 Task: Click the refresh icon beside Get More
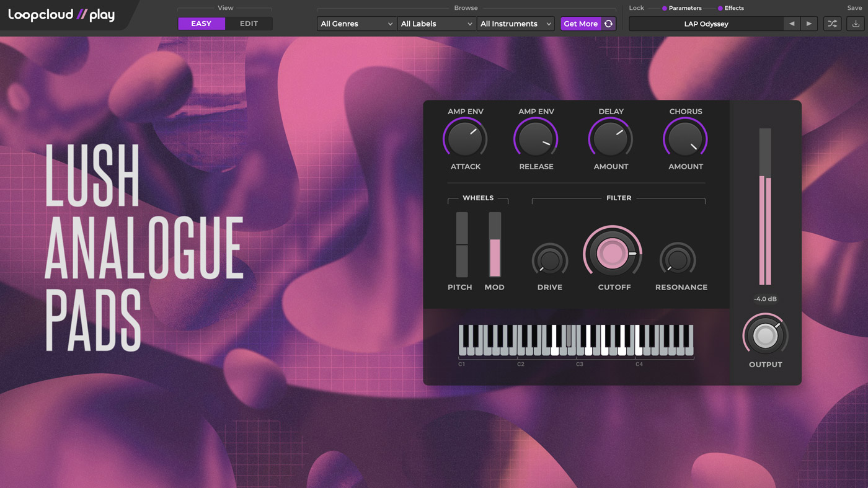608,24
